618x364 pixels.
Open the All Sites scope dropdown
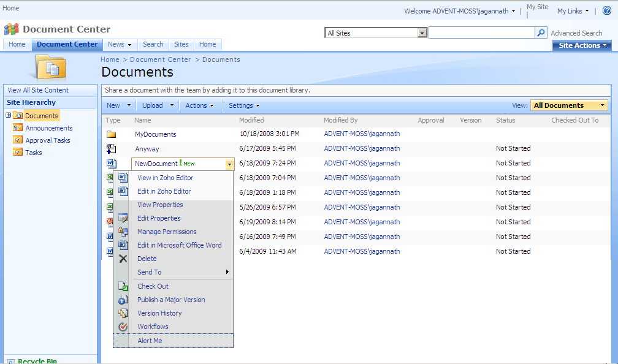click(x=422, y=33)
